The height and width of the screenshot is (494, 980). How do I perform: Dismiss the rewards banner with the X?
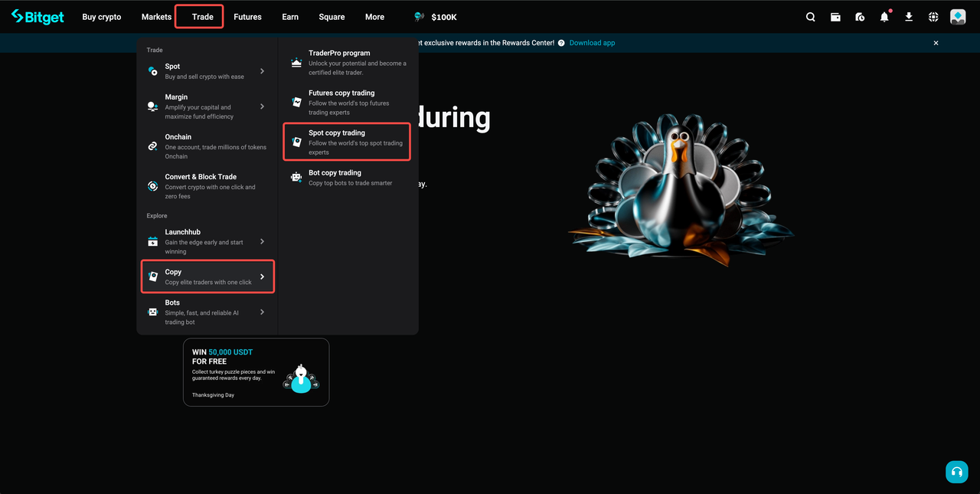click(x=936, y=43)
